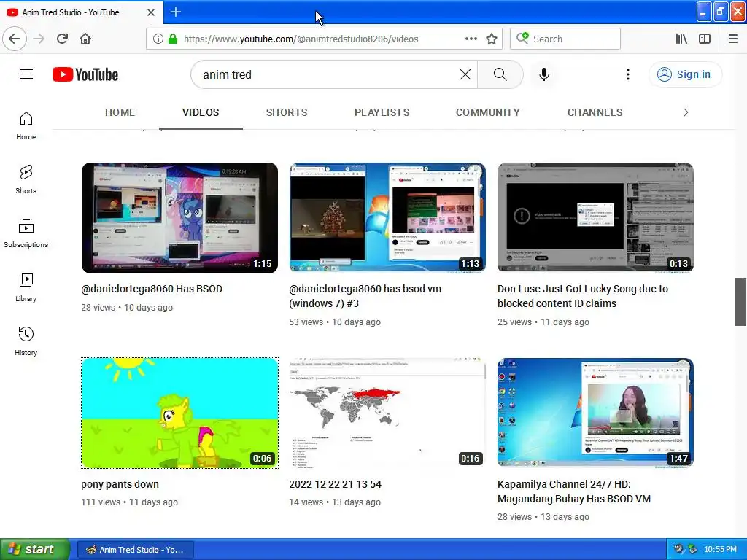
Task: Show more channel tabs with right chevron
Action: click(x=685, y=112)
